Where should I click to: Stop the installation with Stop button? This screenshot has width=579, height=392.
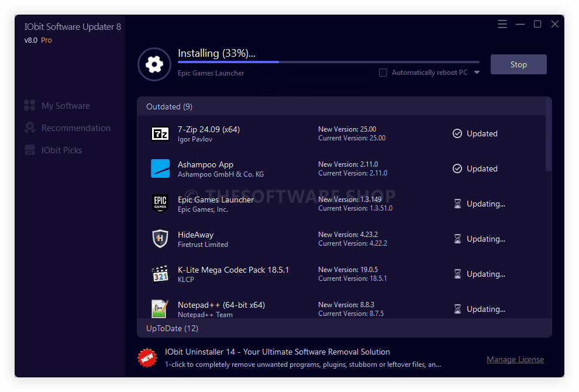(518, 64)
